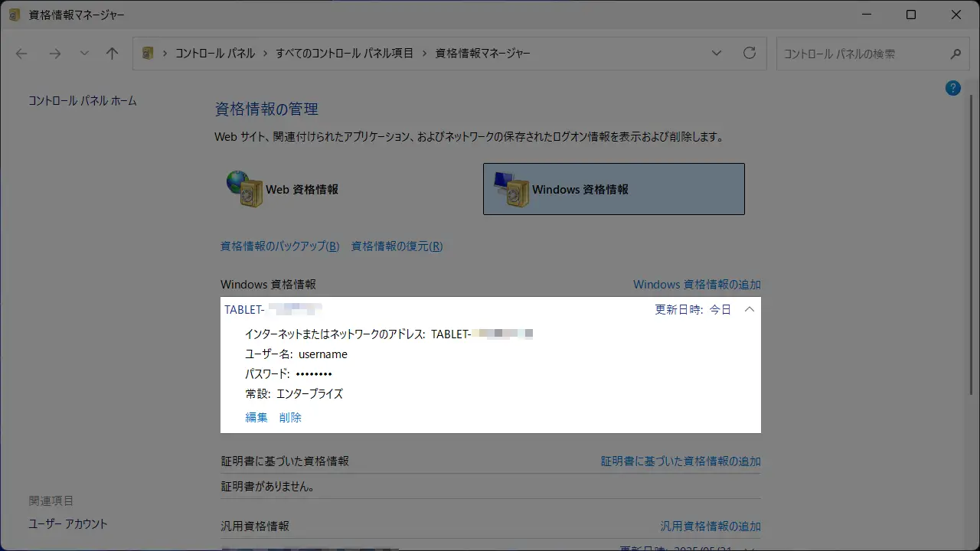
Task: Click 削除 to remove the credential
Action: (290, 417)
